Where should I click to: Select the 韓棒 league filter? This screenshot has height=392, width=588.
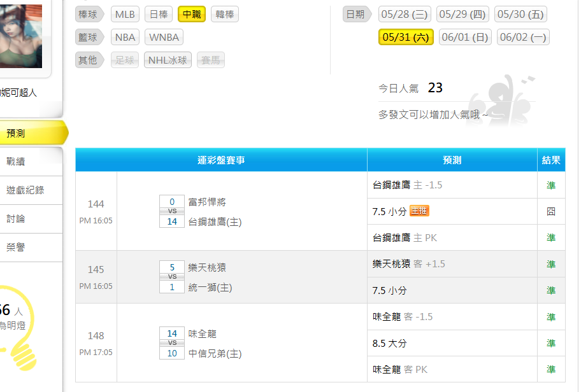(225, 15)
